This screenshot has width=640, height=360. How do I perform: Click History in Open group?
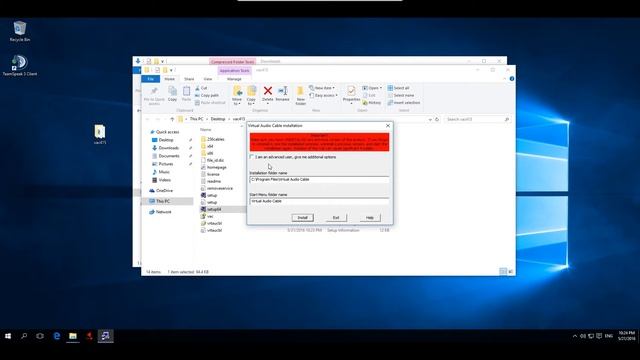tap(371, 103)
